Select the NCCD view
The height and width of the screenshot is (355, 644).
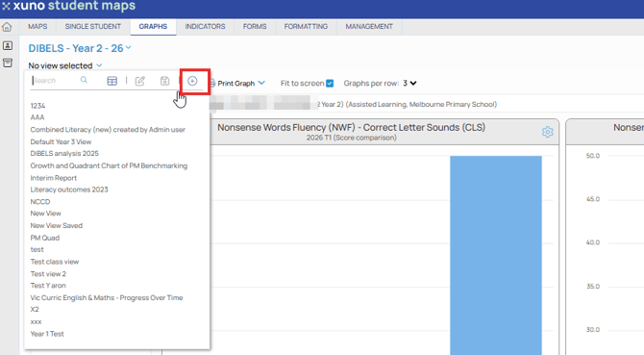[x=40, y=202]
